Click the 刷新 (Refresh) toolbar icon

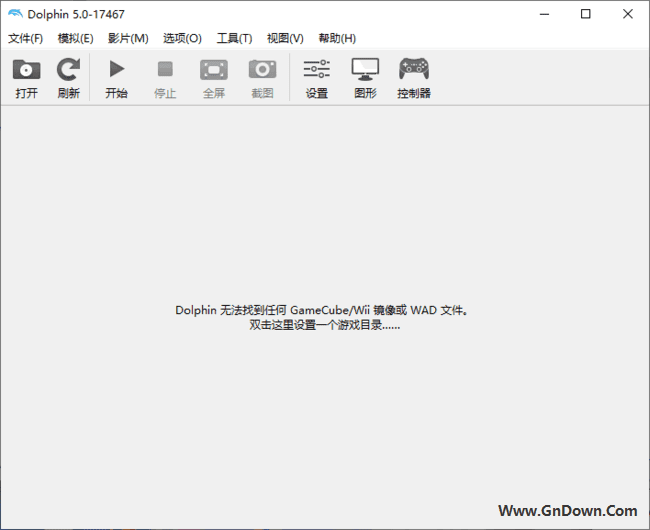(x=68, y=70)
